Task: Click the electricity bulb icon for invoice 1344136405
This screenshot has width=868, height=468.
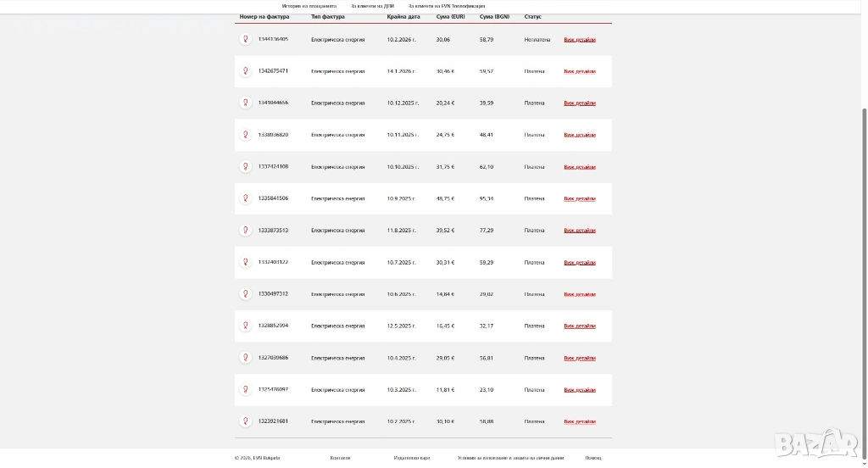Action: pos(246,39)
